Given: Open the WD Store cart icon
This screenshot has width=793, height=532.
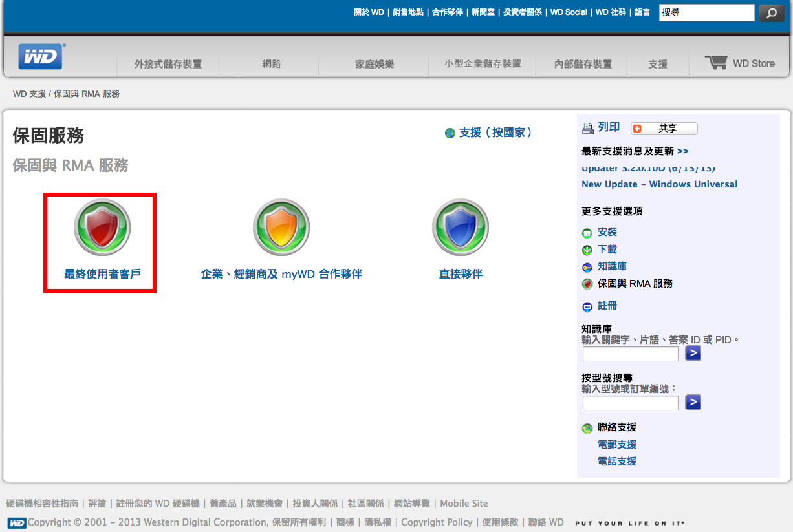Looking at the screenshot, I should pyautogui.click(x=716, y=63).
